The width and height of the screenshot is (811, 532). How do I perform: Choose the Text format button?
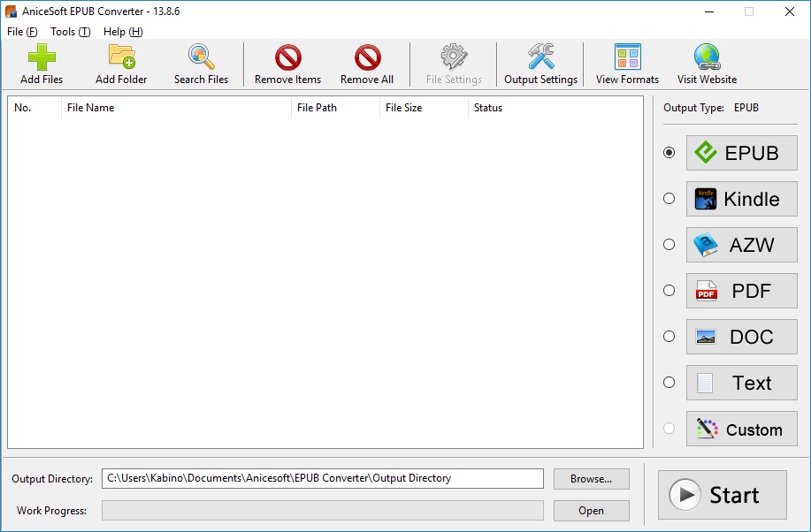[742, 383]
